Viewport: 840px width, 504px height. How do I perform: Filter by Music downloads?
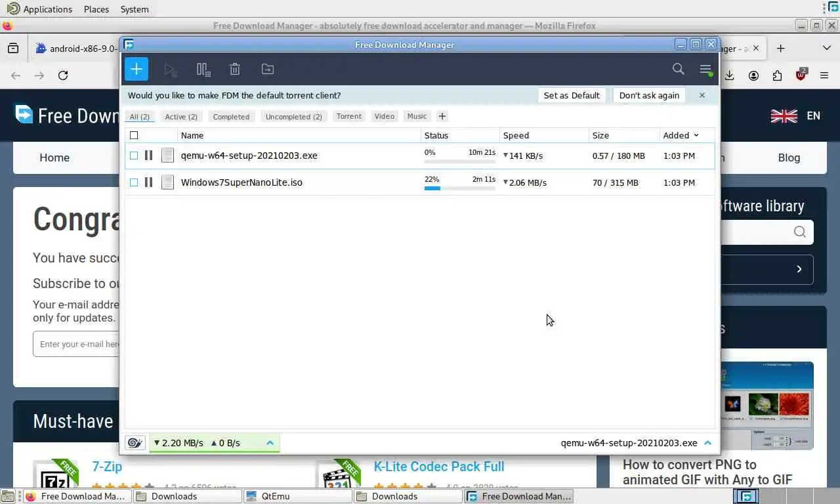pos(417,116)
